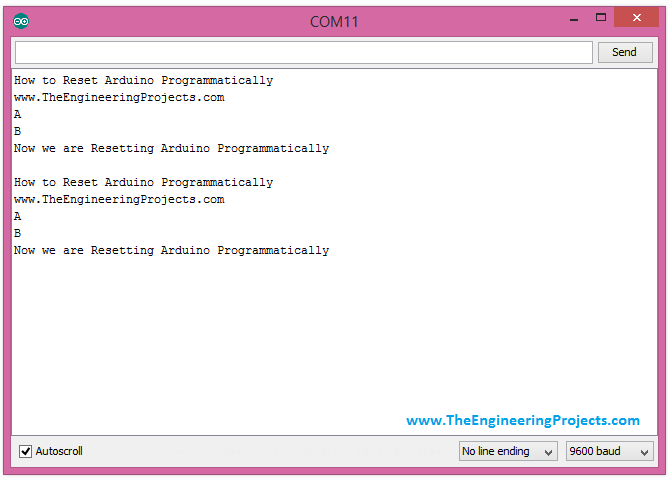The height and width of the screenshot is (483, 672).
Task: Click the first 'How to Reset Arduino Programmatically' line
Action: point(144,81)
